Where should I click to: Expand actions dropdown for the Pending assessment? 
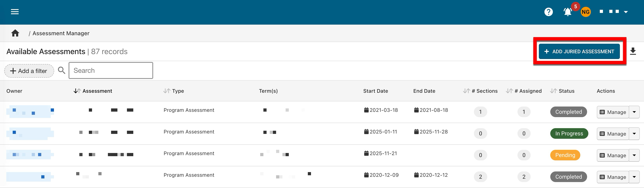pyautogui.click(x=634, y=155)
